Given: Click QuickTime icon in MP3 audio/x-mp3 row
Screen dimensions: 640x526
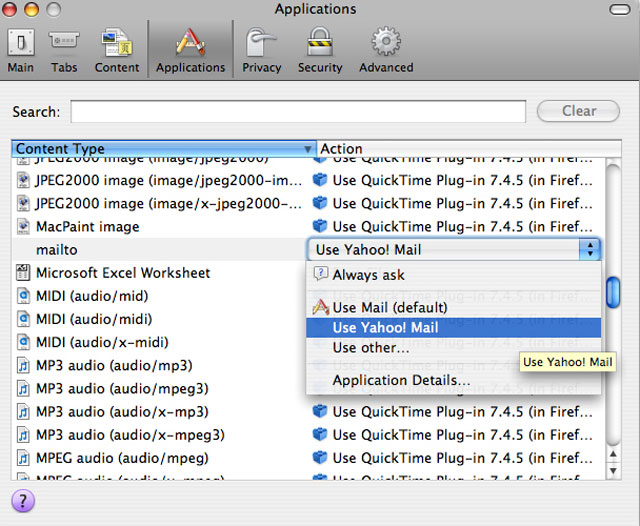Looking at the screenshot, I should pos(320,411).
